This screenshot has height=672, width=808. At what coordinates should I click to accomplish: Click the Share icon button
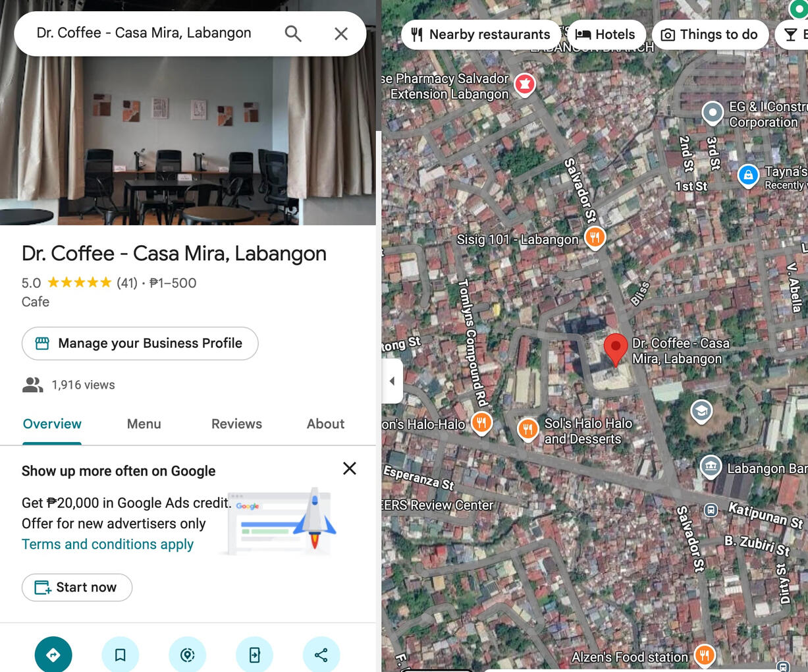[321, 654]
